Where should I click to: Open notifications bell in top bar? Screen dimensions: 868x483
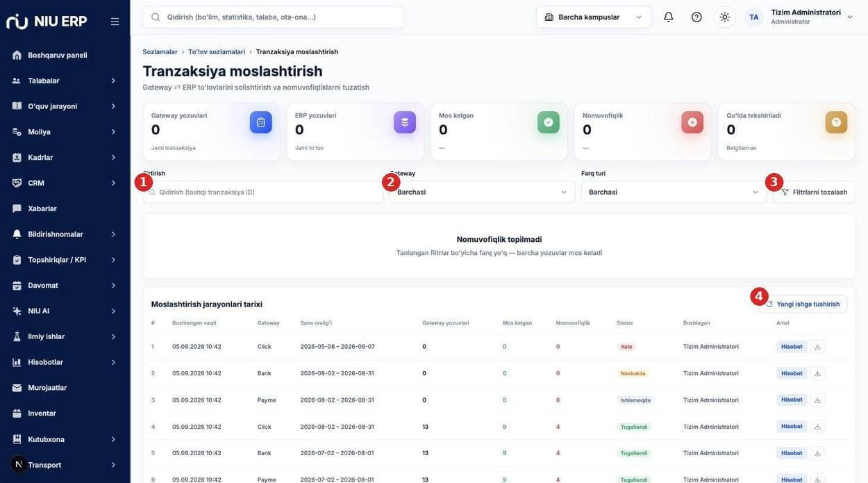(669, 17)
